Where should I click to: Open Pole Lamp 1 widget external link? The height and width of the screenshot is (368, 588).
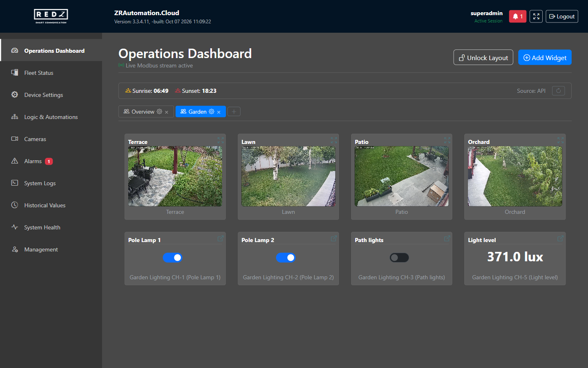[220, 238]
